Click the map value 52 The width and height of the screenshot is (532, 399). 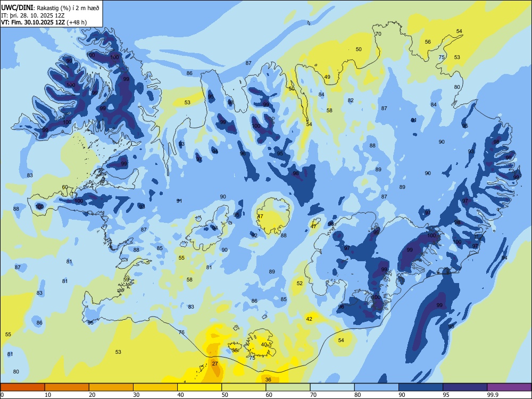[300, 283]
